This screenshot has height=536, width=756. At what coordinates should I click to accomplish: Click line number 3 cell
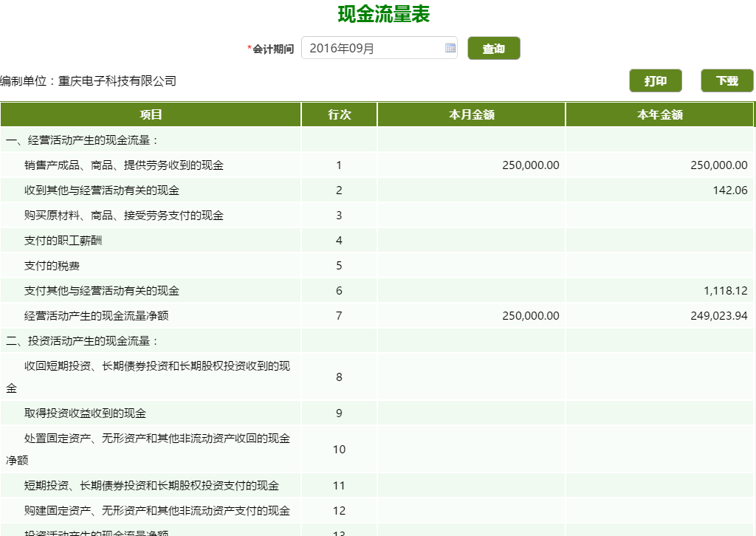point(339,216)
